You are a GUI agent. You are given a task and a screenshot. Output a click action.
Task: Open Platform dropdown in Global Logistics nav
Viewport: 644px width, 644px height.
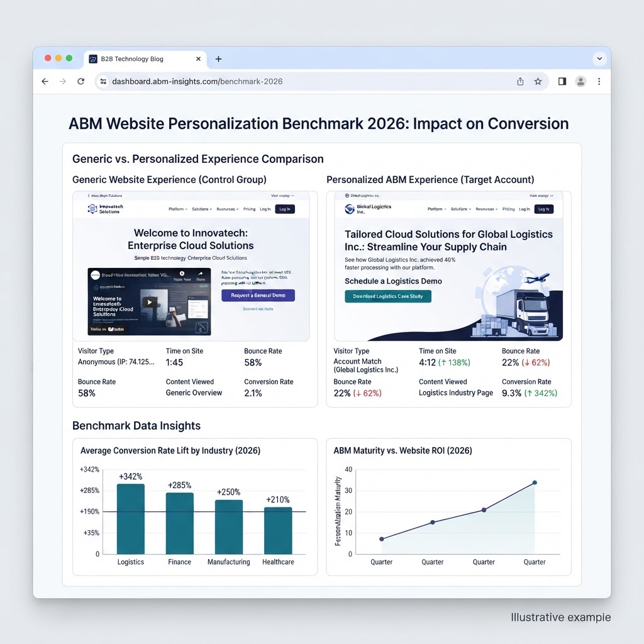(437, 209)
